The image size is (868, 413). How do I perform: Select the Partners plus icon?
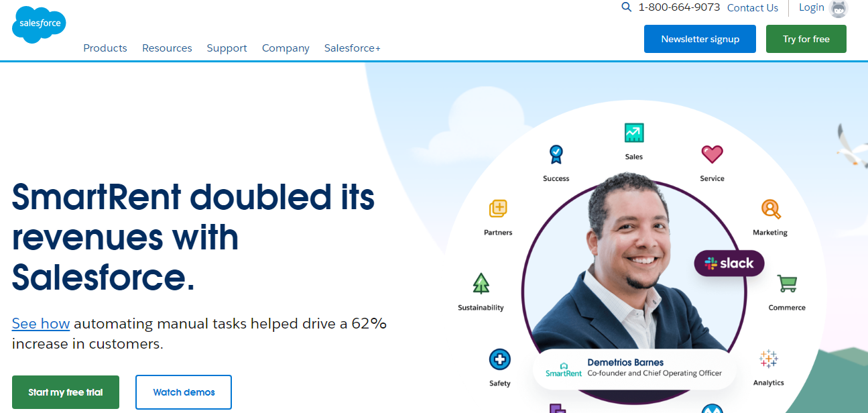click(498, 209)
